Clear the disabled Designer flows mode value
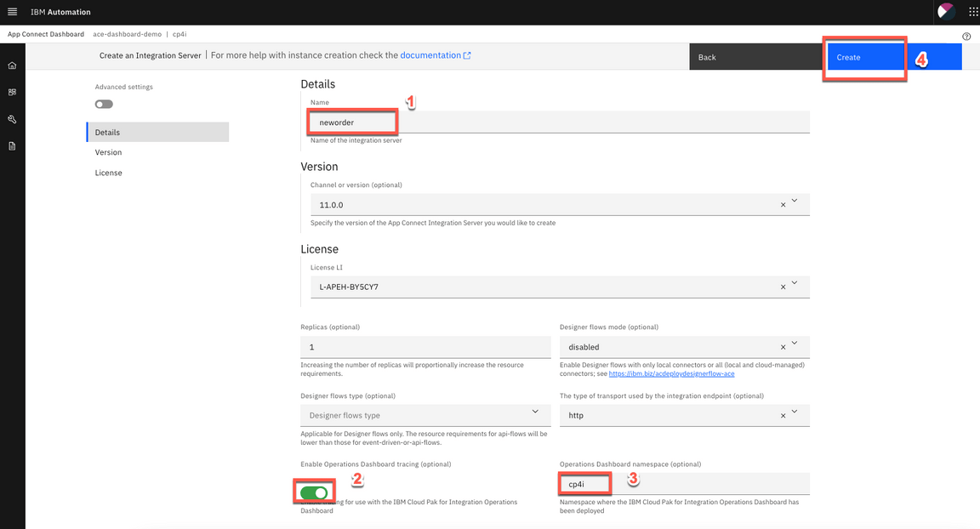Viewport: 980px width, 529px height. 783,347
